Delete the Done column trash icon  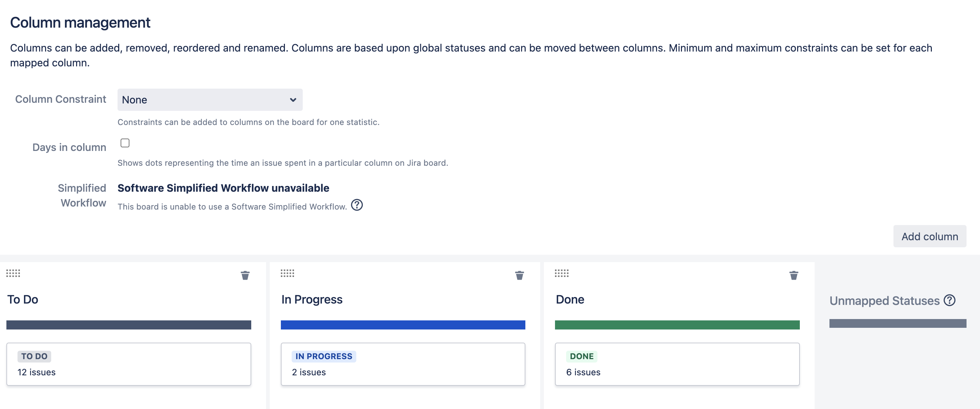click(x=793, y=275)
